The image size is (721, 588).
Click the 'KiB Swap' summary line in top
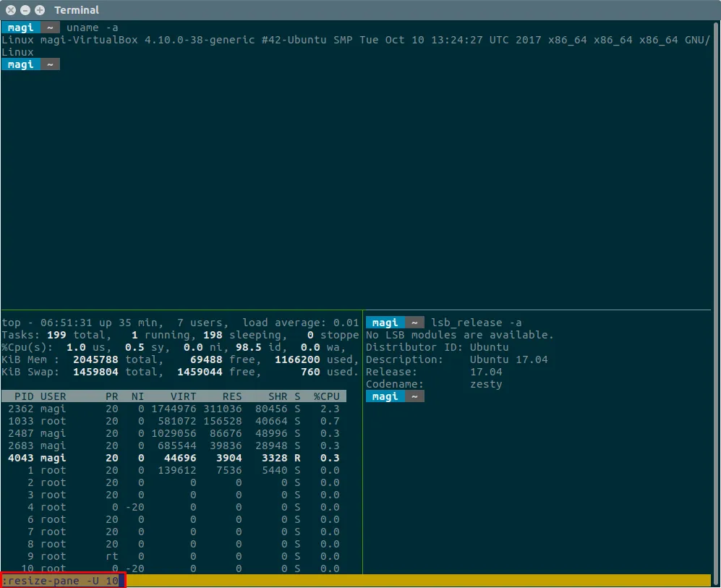[x=179, y=372]
